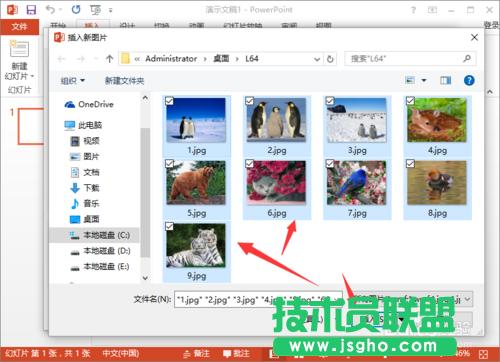Uncheck the checkbox on 6.jpg

point(249,164)
